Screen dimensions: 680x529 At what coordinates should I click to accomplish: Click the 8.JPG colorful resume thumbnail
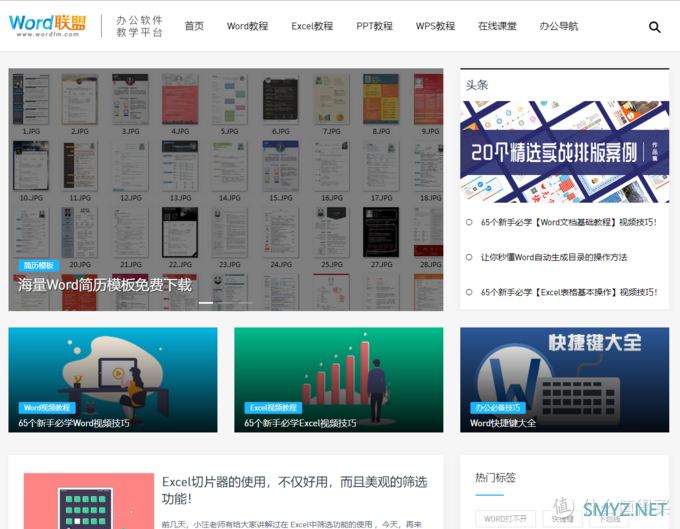click(x=381, y=99)
